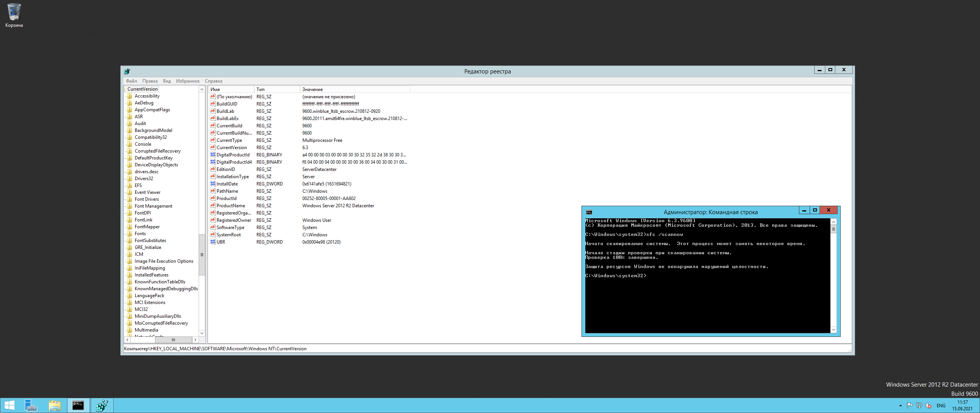The image size is (980, 413).
Task: Open the Windows Start button
Action: point(10,405)
